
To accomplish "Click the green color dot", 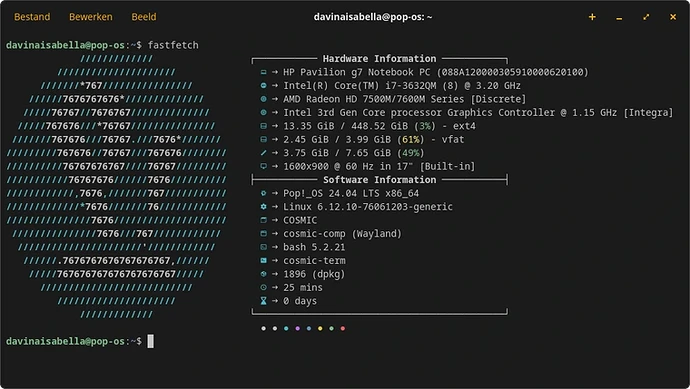I will click(x=331, y=328).
